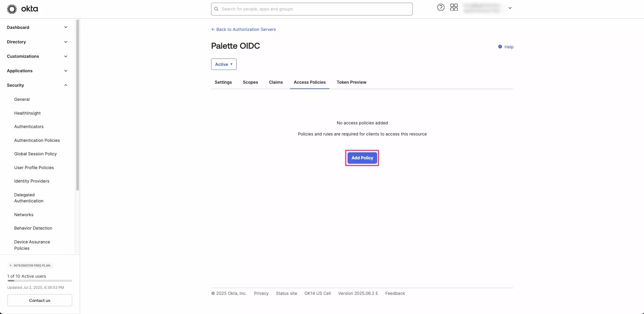This screenshot has width=644, height=314.
Task: Click the search magnifier icon
Action: [216, 9]
